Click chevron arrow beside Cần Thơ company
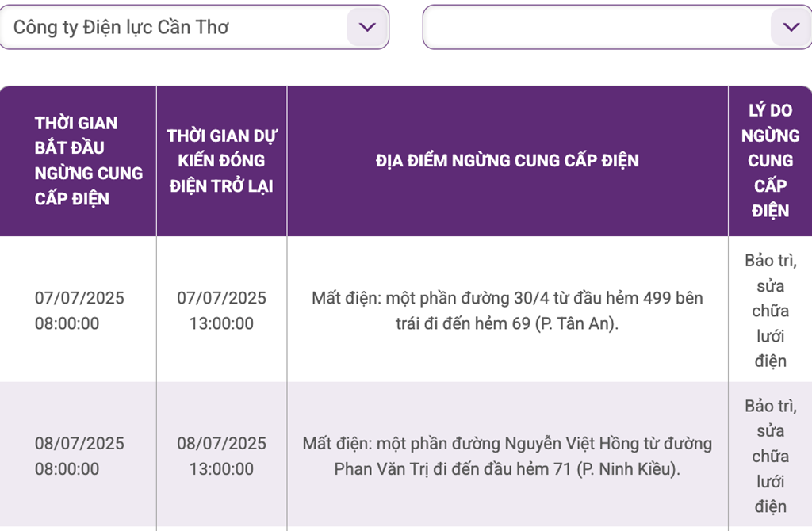 pos(367,27)
